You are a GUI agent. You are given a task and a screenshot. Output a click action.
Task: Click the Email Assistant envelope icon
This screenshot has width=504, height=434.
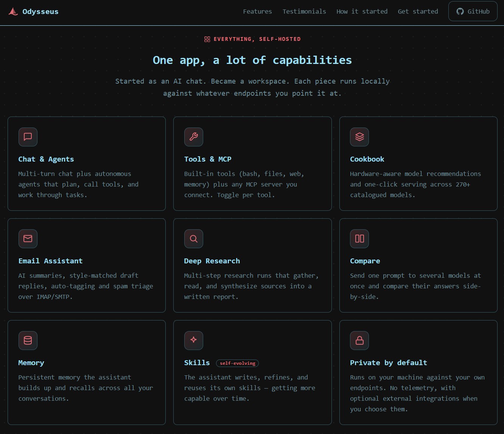pyautogui.click(x=28, y=239)
